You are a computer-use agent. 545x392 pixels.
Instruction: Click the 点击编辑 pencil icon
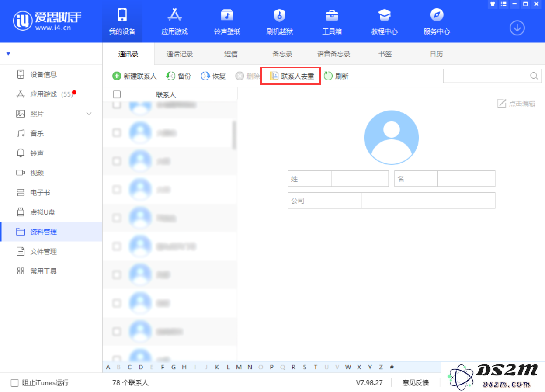point(502,104)
